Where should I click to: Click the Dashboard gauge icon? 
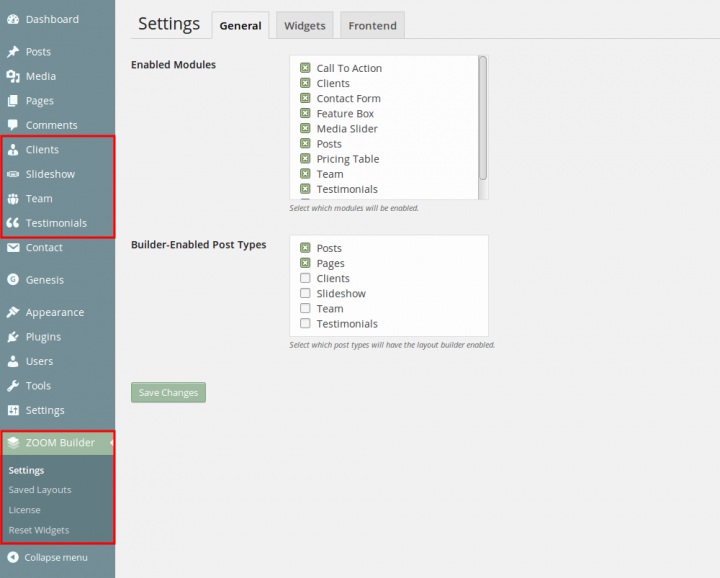coord(13,19)
